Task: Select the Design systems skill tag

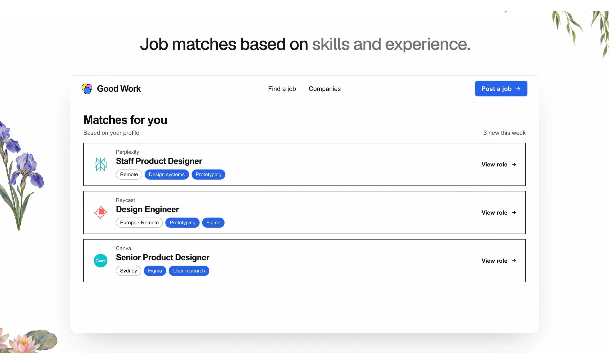Action: pyautogui.click(x=166, y=174)
